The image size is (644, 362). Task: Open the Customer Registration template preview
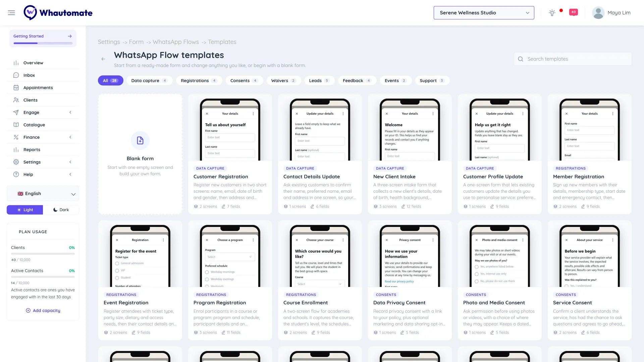coord(230,130)
